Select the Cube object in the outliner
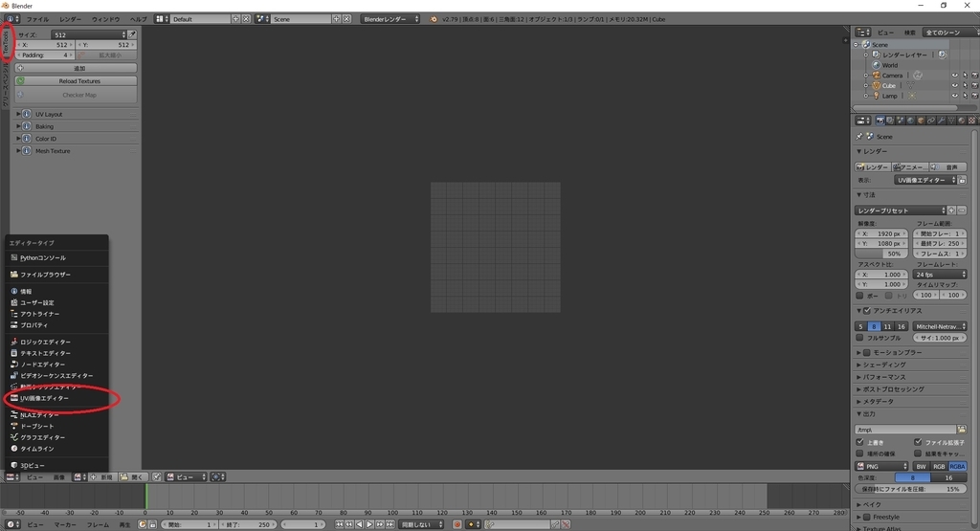The width and height of the screenshot is (980, 531). (x=889, y=85)
